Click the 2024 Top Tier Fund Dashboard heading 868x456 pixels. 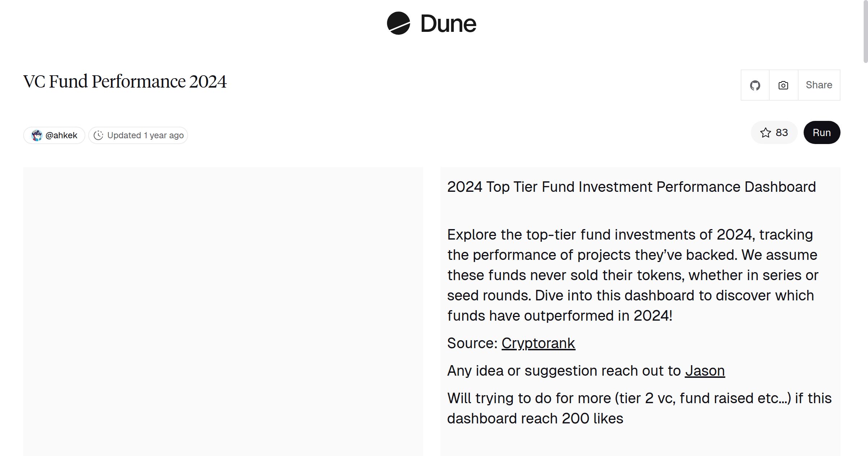pyautogui.click(x=631, y=187)
